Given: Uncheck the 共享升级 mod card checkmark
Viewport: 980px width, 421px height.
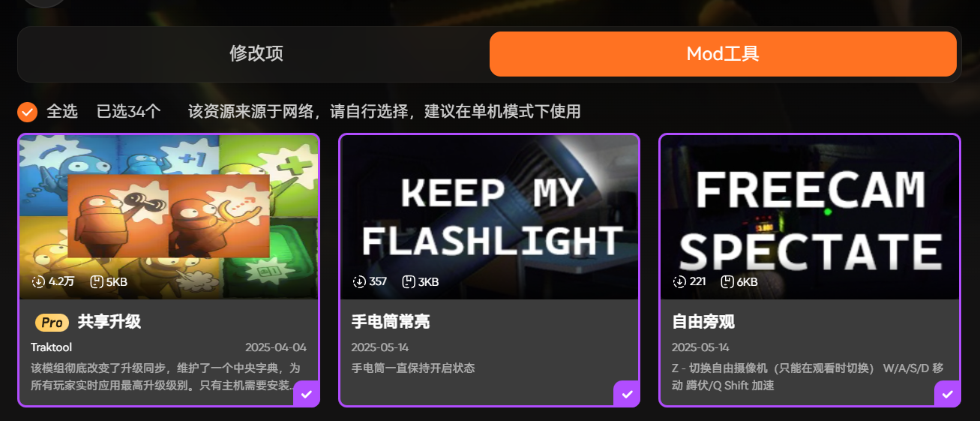Looking at the screenshot, I should (x=307, y=394).
